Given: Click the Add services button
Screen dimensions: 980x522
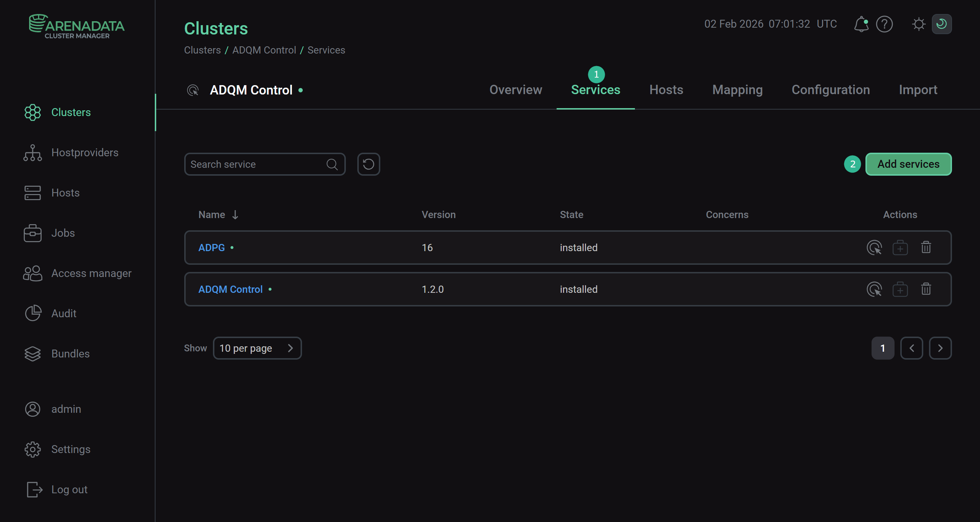Looking at the screenshot, I should click(908, 165).
